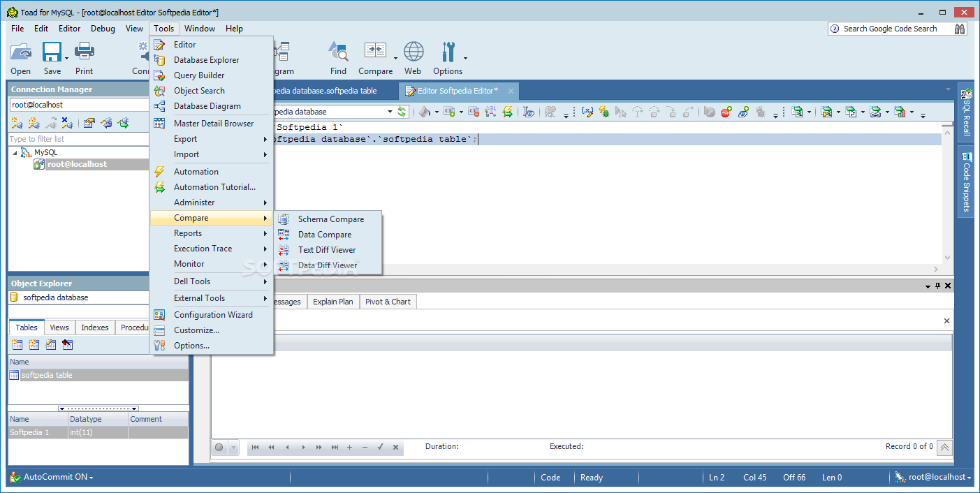Click the alter table pencil icon
Image resolution: width=980 pixels, height=493 pixels.
(x=51, y=344)
